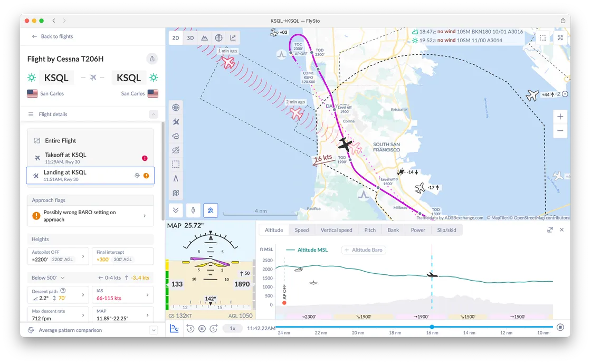Toggle the chart display button
591x364 pixels.
tap(174, 328)
